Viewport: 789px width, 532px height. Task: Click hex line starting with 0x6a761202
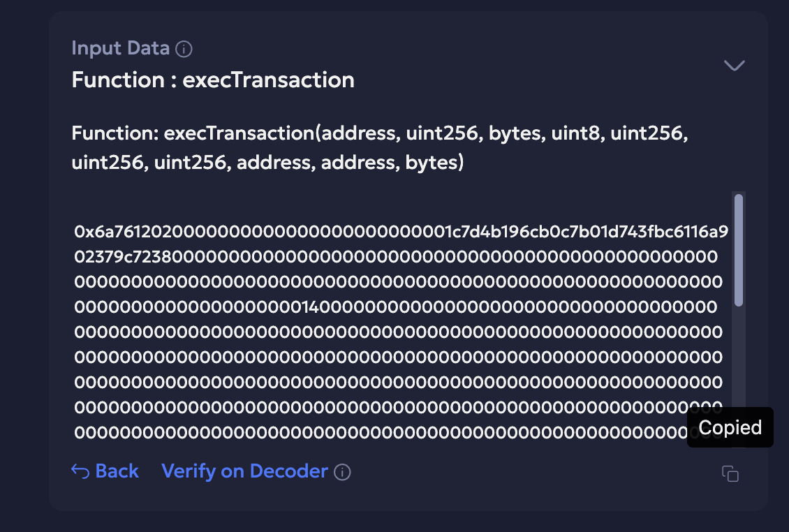[401, 232]
